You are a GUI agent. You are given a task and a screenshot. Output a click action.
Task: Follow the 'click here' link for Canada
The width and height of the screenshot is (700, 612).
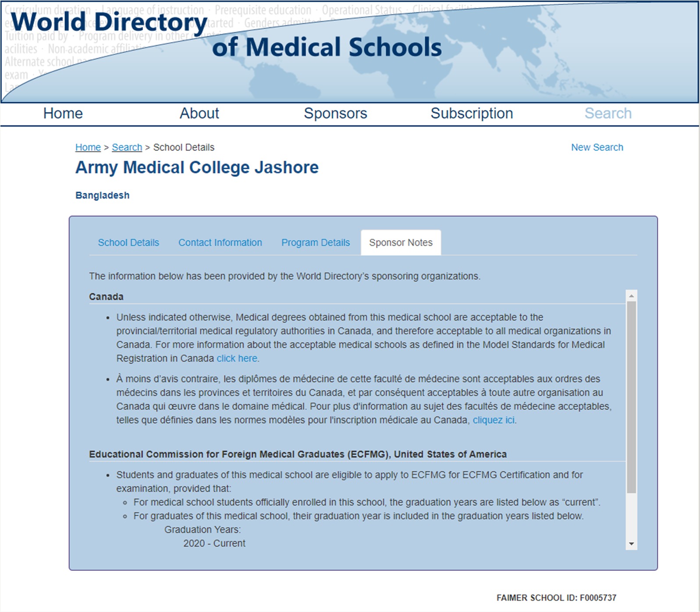coord(237,358)
